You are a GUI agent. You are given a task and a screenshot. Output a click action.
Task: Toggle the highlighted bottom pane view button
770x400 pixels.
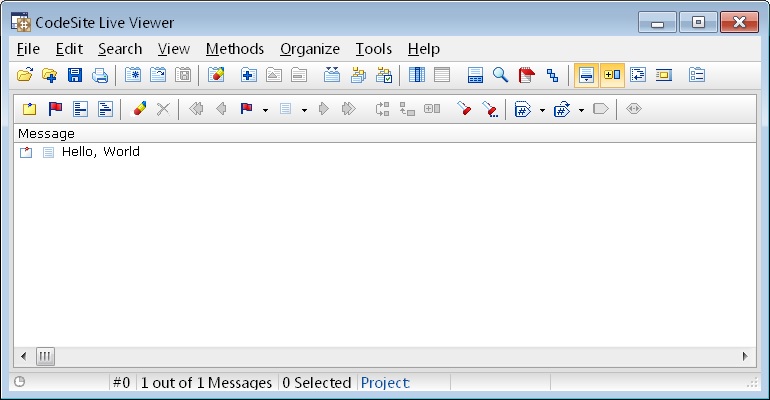point(586,75)
